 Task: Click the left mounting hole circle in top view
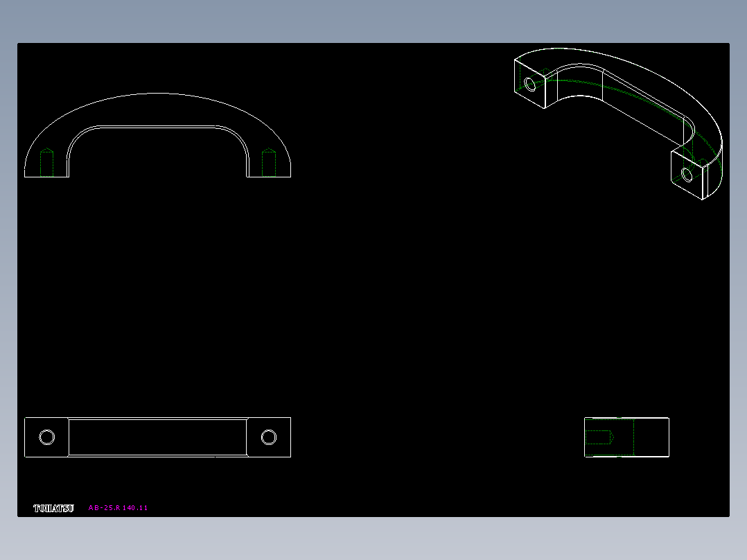[46, 437]
